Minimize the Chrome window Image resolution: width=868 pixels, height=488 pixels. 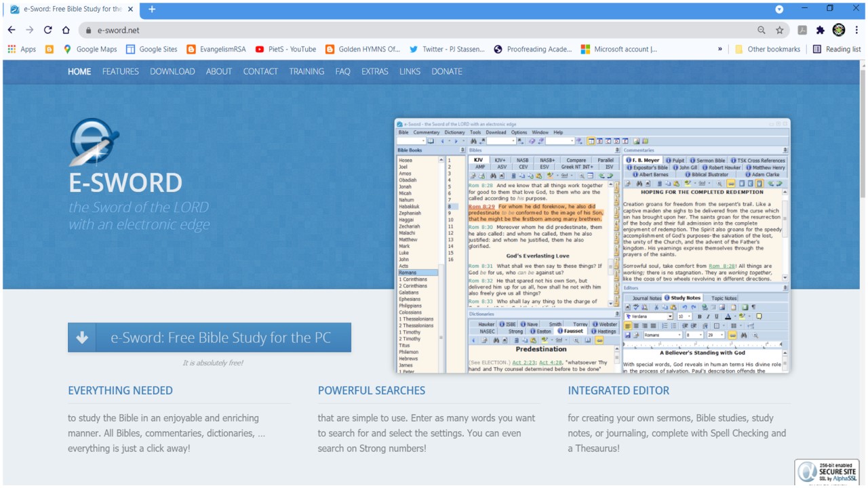[x=804, y=8]
